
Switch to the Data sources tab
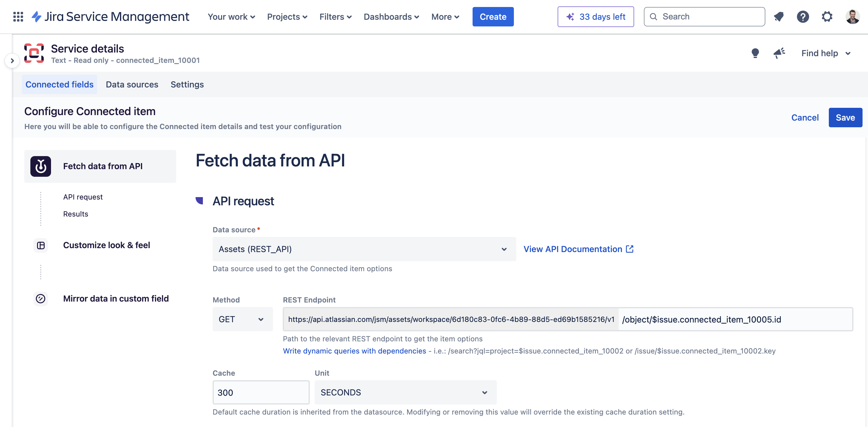[x=132, y=84]
